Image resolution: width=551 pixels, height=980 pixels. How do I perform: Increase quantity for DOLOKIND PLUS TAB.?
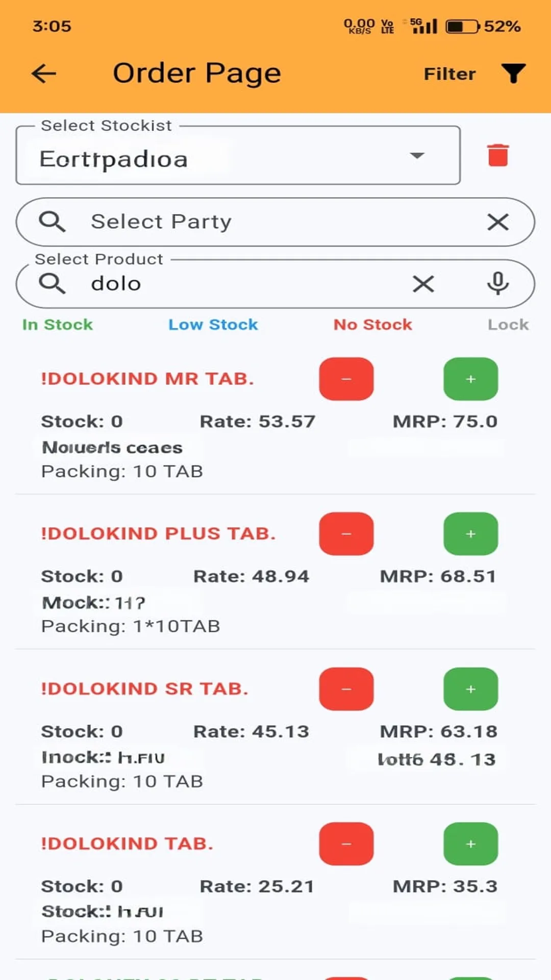[x=471, y=534]
